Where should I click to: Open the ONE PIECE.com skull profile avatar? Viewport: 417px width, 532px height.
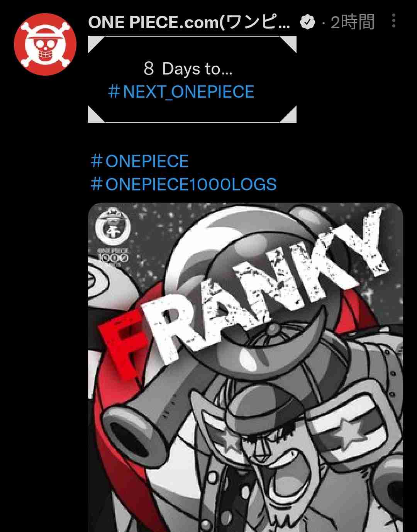coord(45,44)
